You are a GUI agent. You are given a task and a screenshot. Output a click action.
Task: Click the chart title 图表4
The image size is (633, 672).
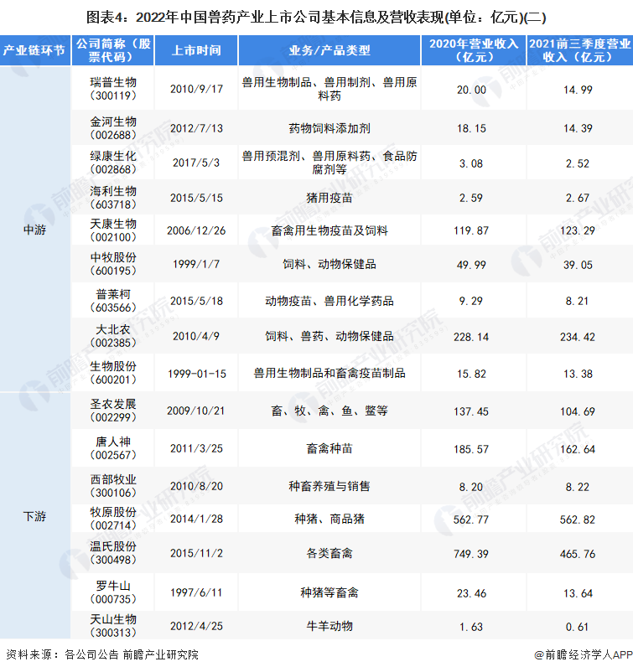[x=316, y=17]
